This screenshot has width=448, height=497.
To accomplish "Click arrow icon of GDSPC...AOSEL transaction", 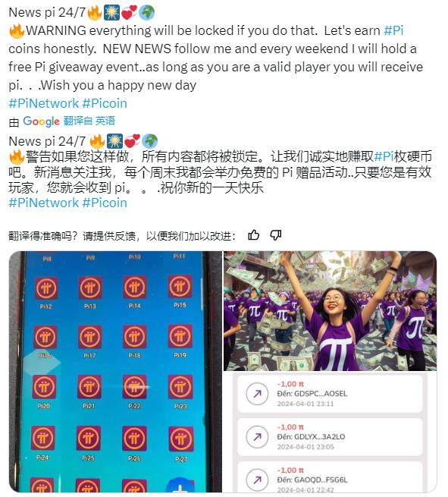I will [257, 394].
